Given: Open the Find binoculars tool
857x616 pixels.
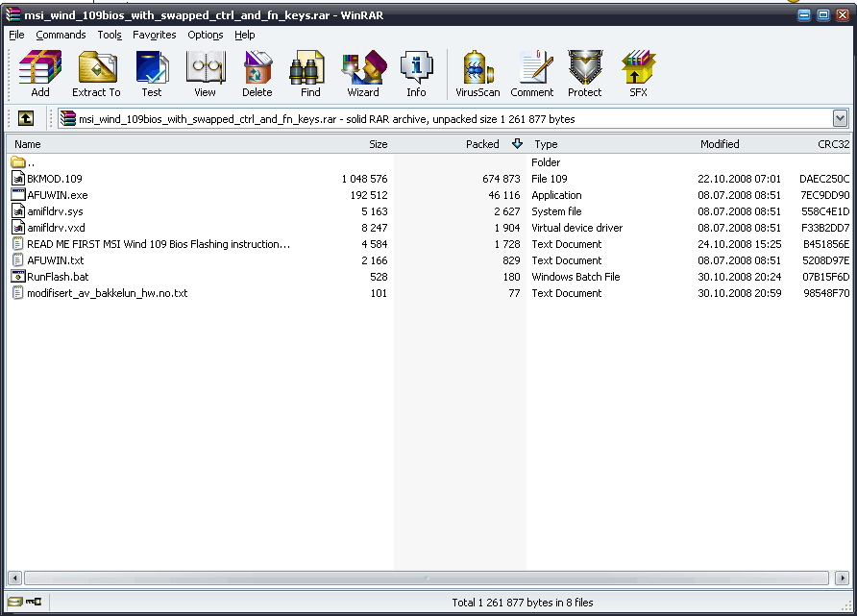Looking at the screenshot, I should (310, 74).
